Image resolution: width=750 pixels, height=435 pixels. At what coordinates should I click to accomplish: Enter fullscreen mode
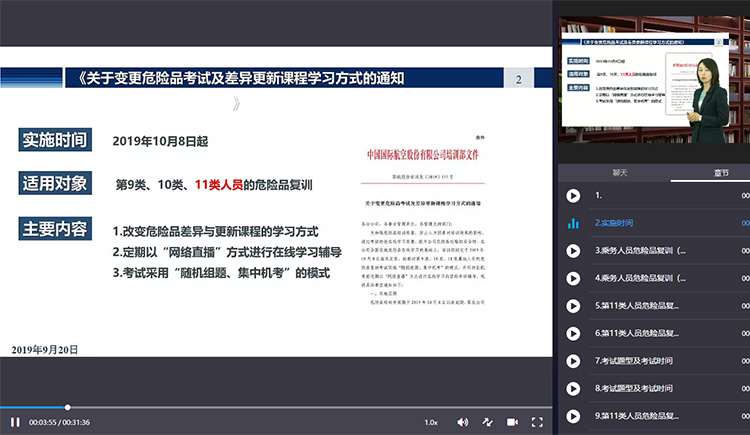tap(537, 422)
